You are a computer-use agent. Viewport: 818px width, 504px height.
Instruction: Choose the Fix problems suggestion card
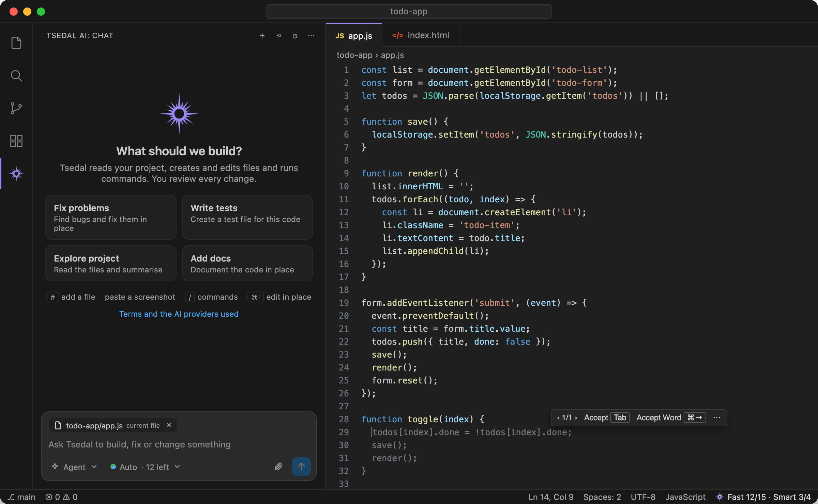[110, 217]
